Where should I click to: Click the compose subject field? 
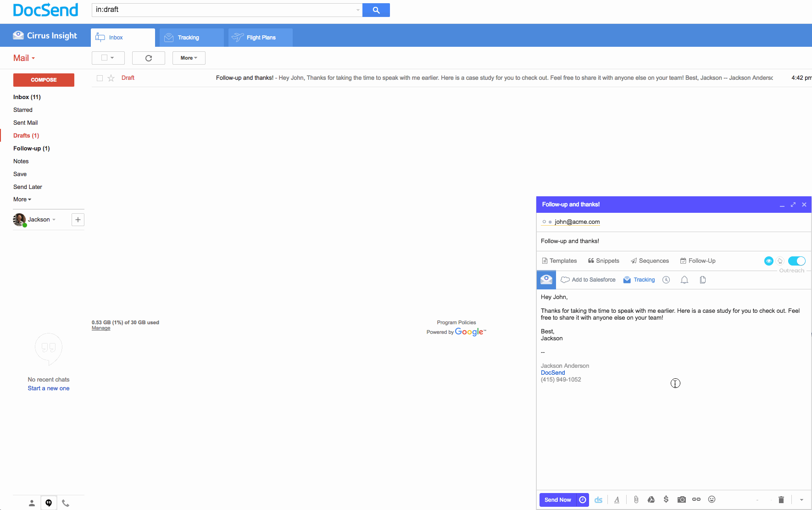(673, 241)
